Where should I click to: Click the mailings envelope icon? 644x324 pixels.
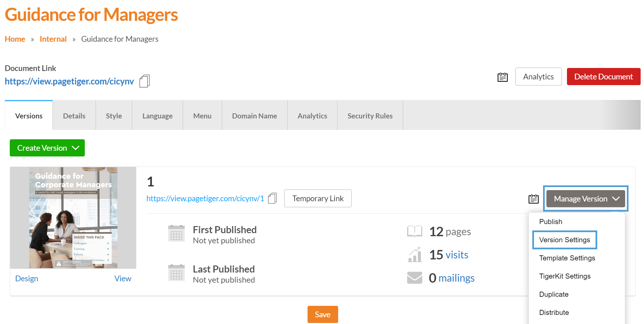pos(415,278)
